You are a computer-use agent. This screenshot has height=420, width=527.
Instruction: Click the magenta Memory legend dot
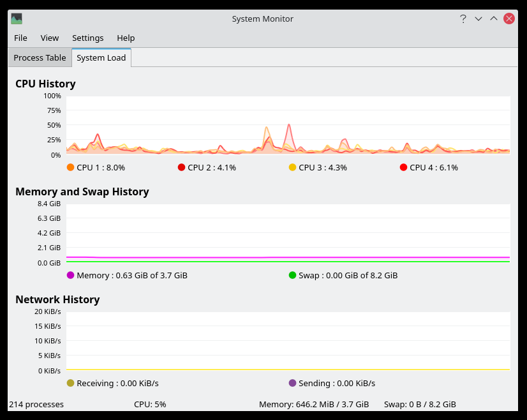(x=70, y=275)
